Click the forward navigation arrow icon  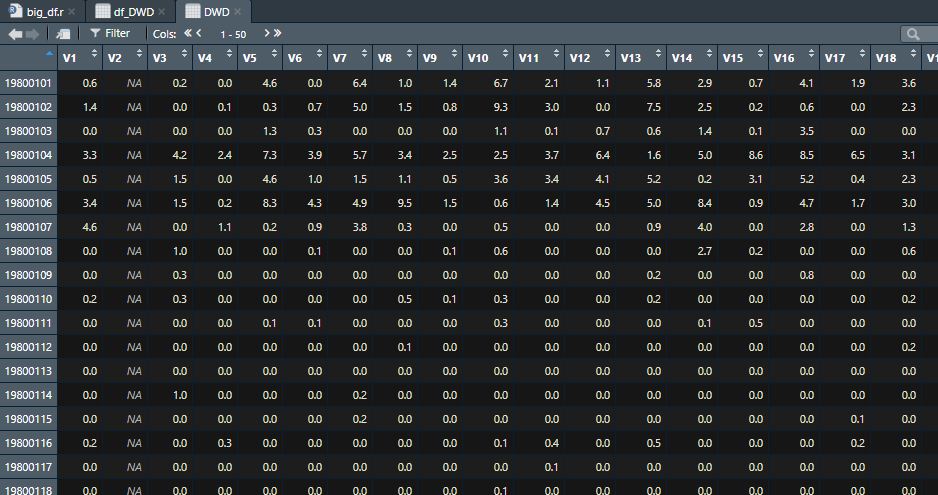coord(33,34)
